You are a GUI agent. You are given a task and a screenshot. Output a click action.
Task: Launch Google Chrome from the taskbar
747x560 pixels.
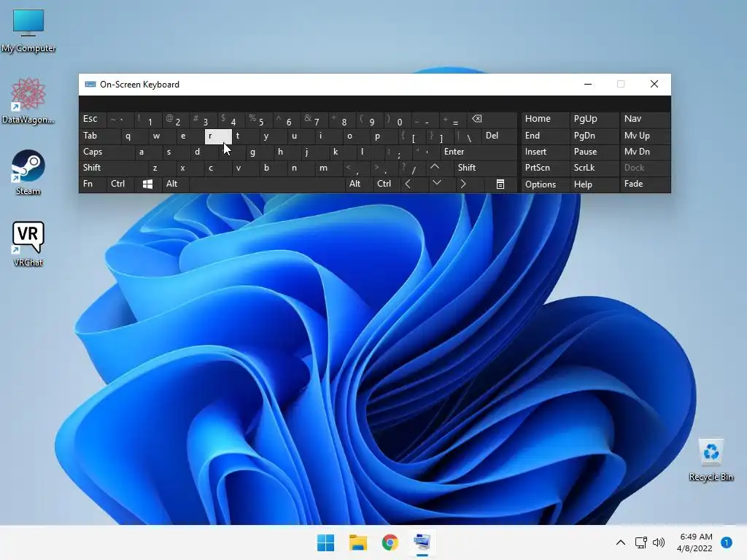(x=390, y=542)
